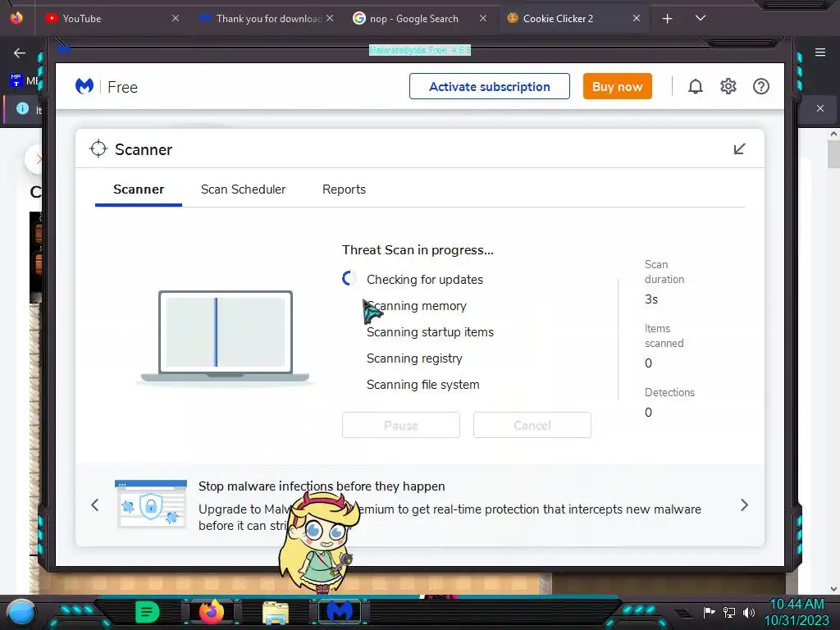Open a new browser tab
Image resolution: width=840 pixels, height=630 pixels.
[667, 19]
